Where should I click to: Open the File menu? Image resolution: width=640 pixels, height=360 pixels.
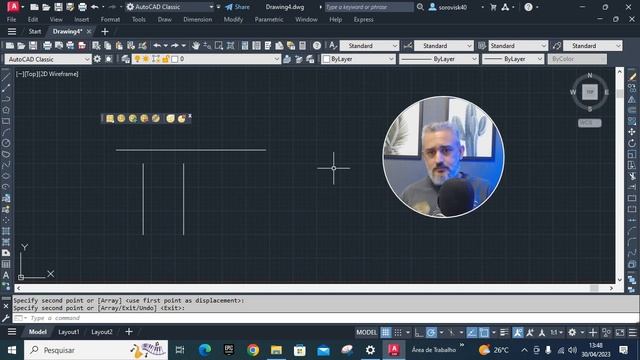coord(11,19)
